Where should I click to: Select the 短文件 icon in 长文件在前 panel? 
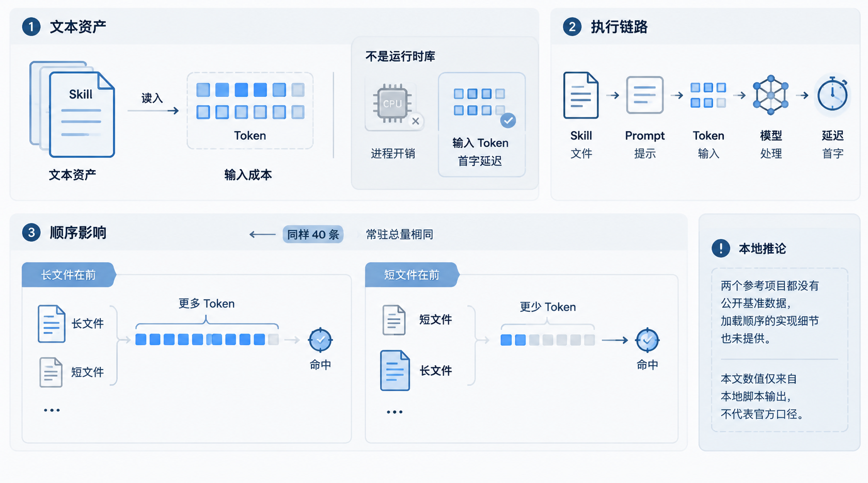tap(51, 372)
